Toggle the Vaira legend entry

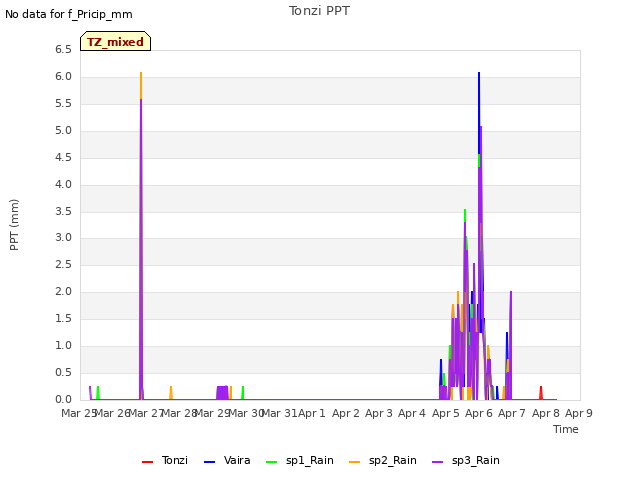tap(227, 460)
